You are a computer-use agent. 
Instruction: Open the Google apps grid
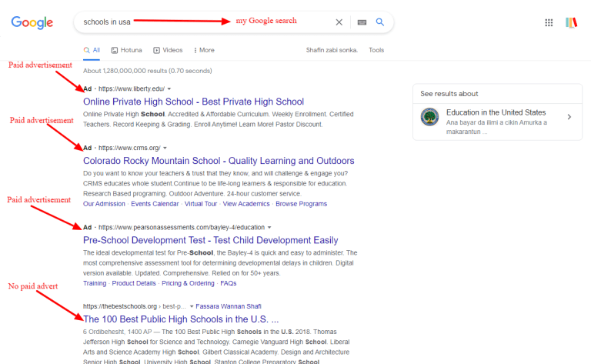549,22
